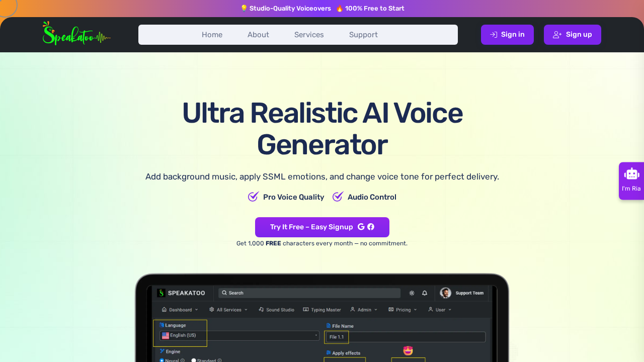Expand the Admin dropdown menu
Viewport: 644px width, 362px height.
tap(363, 310)
